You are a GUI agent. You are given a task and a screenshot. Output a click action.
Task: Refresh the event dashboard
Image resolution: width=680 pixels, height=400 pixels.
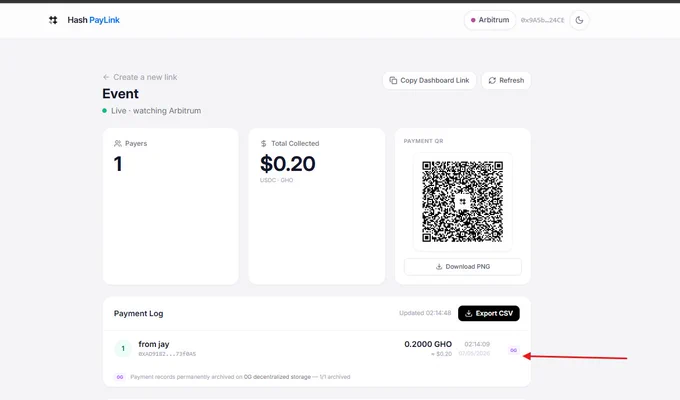(x=506, y=80)
